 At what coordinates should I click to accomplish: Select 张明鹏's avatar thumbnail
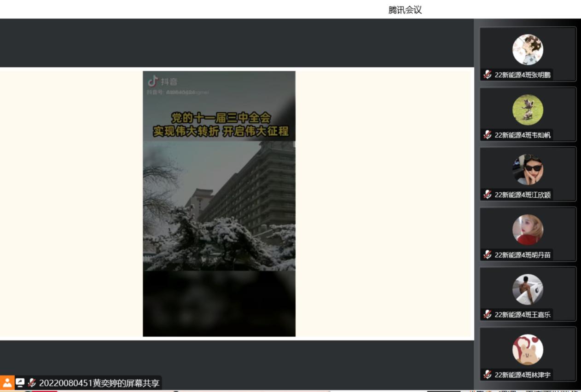point(528,50)
